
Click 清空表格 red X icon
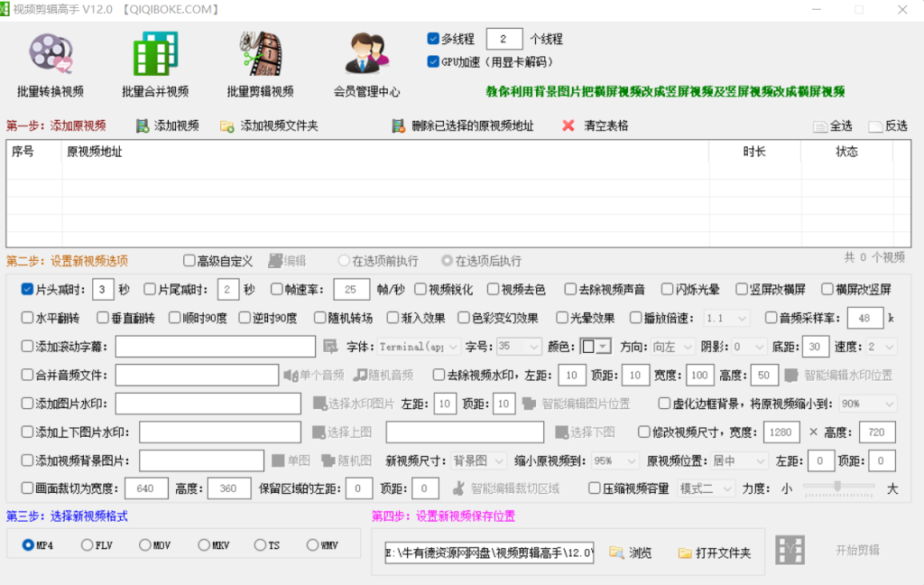(568, 126)
